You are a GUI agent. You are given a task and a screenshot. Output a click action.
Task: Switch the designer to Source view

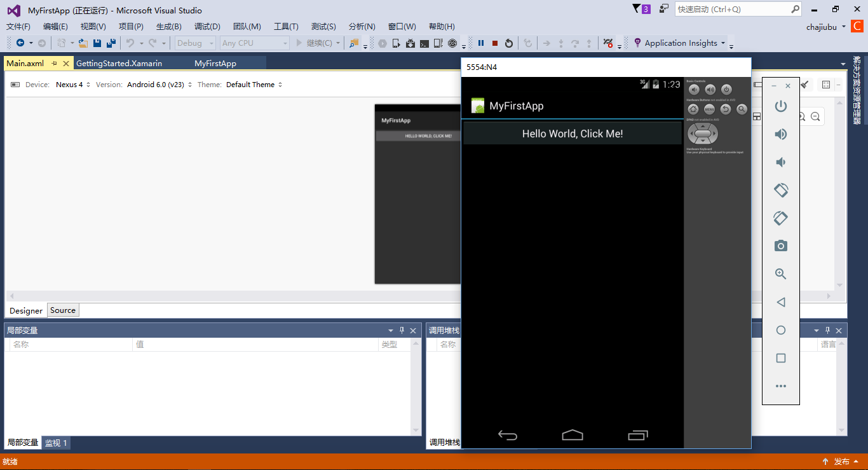click(x=63, y=310)
